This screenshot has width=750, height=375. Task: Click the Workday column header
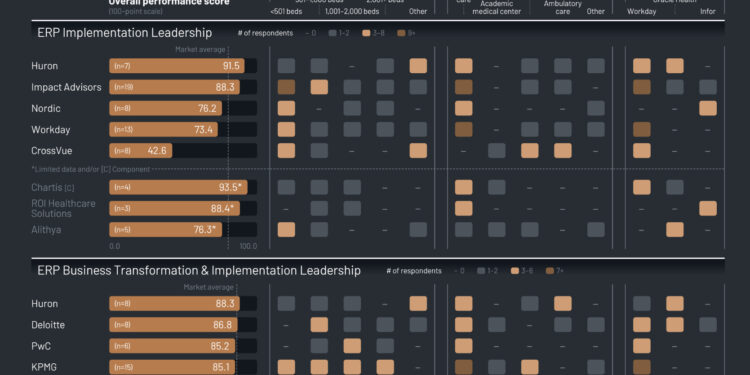tap(641, 11)
